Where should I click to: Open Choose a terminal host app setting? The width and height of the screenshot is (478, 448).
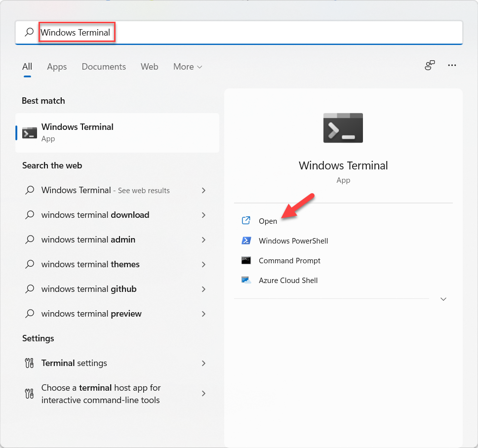pyautogui.click(x=101, y=394)
